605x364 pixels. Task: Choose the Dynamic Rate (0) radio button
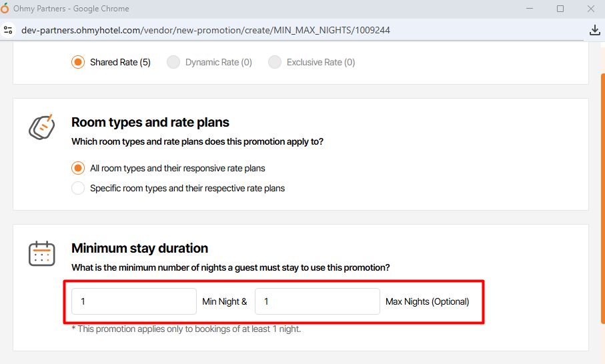[x=173, y=62]
